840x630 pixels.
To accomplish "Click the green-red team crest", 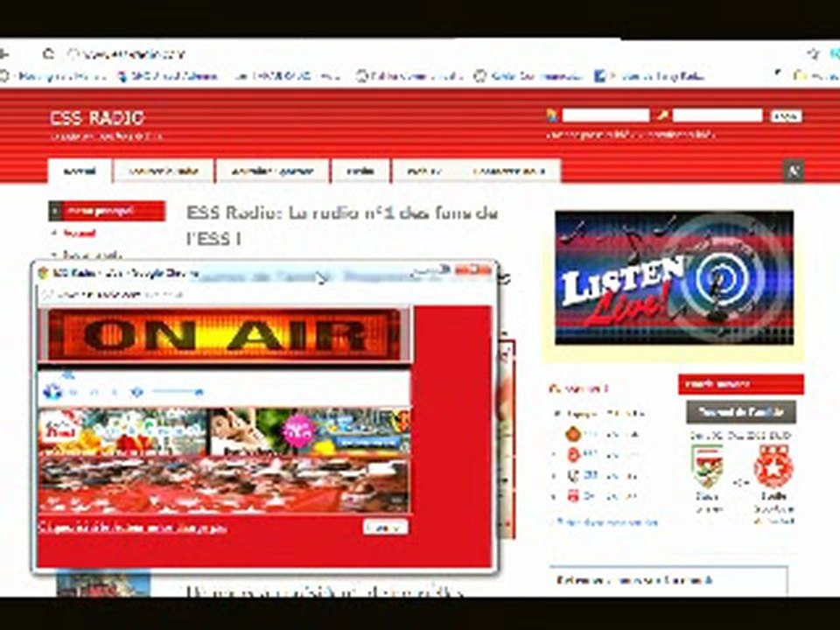I will tap(707, 466).
